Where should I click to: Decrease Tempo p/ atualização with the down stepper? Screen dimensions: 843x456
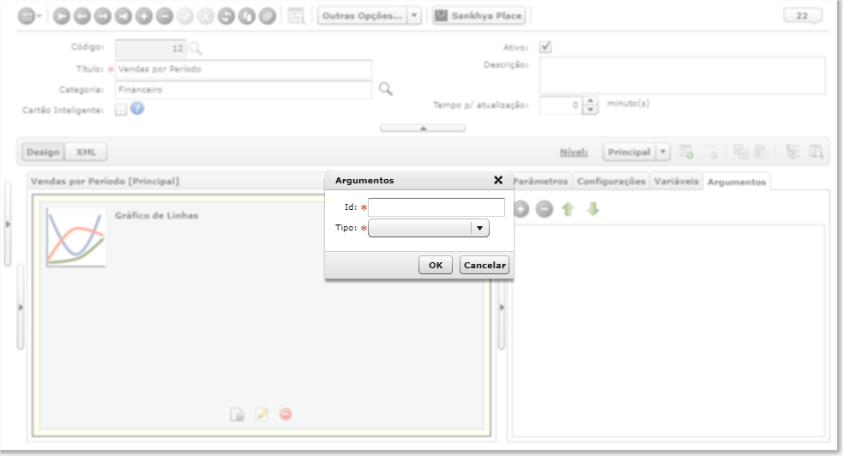tap(590, 110)
